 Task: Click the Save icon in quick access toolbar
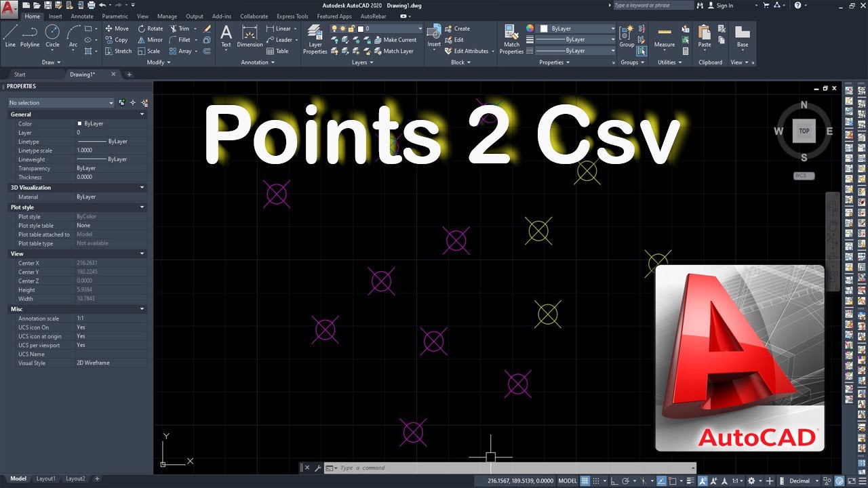click(x=48, y=5)
